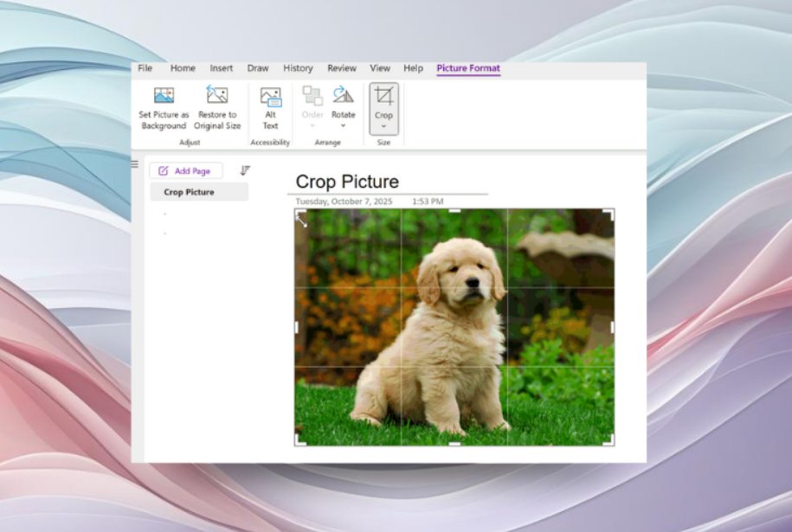
Task: Click the left-middle crop edge handle
Action: click(297, 328)
